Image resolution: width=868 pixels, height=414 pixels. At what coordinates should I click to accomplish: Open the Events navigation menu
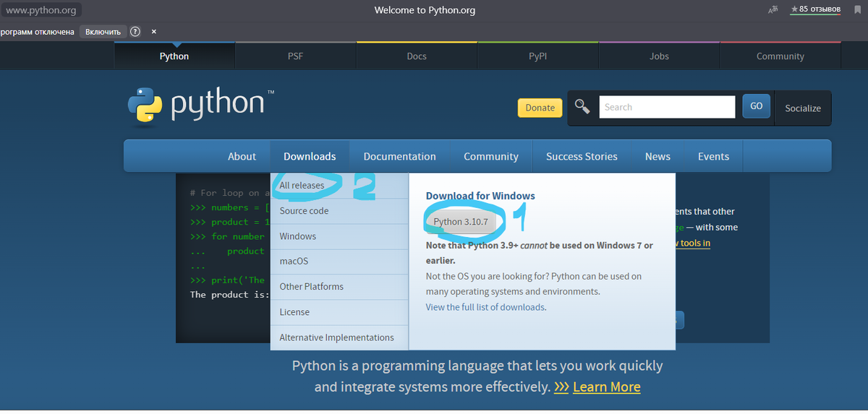pos(713,156)
